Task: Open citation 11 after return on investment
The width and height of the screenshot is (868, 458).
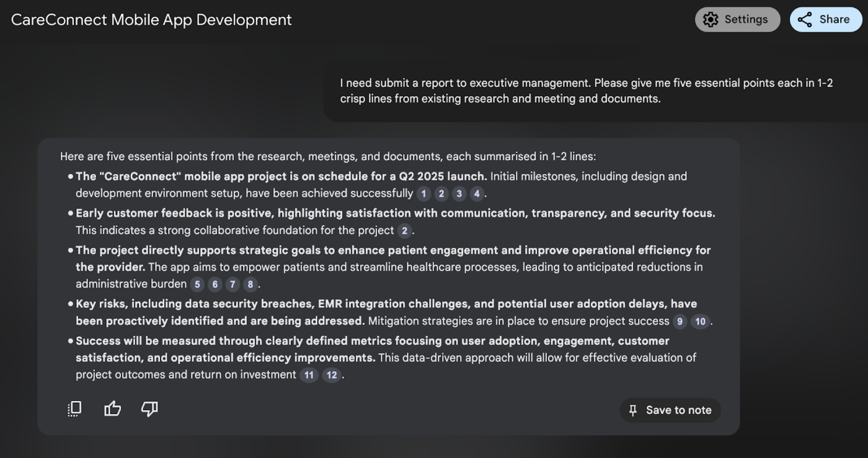Action: [x=309, y=375]
